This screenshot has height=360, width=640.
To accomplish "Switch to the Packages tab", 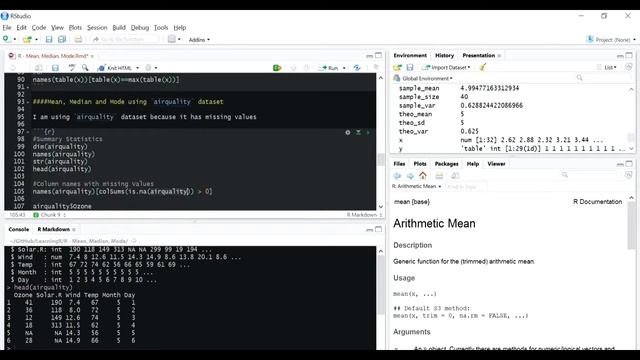I will (446, 164).
